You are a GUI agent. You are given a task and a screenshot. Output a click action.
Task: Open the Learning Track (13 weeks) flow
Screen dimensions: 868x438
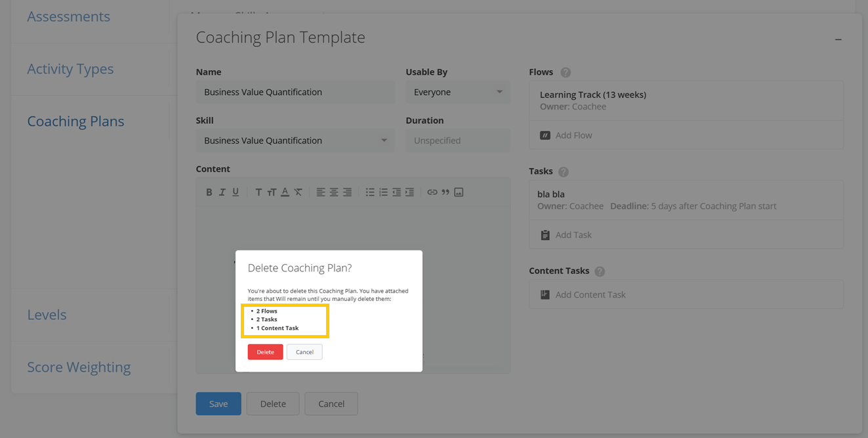[686, 100]
